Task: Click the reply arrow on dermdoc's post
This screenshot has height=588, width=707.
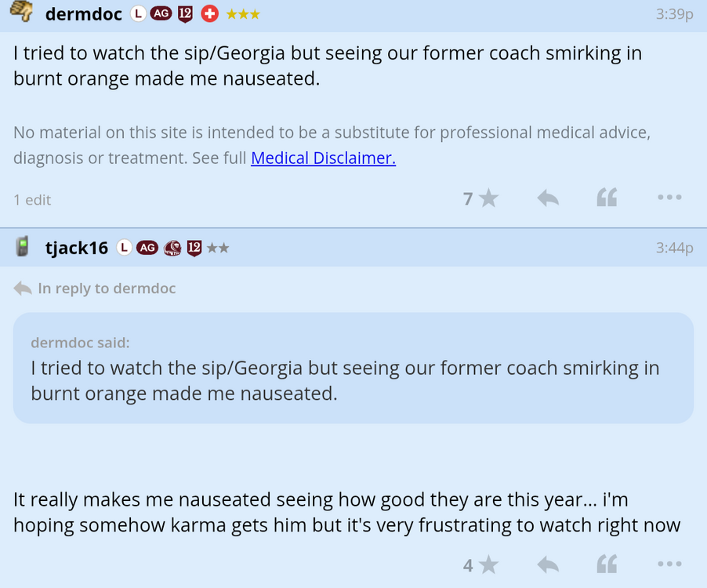Action: pos(547,198)
